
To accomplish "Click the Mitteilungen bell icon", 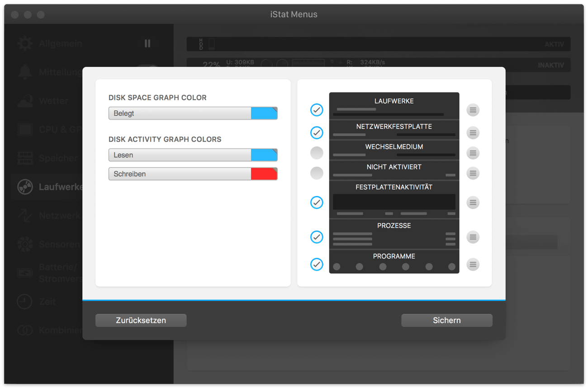I will click(25, 72).
